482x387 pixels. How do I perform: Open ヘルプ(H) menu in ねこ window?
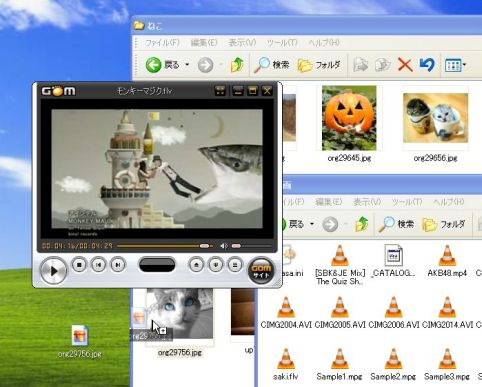click(x=324, y=43)
